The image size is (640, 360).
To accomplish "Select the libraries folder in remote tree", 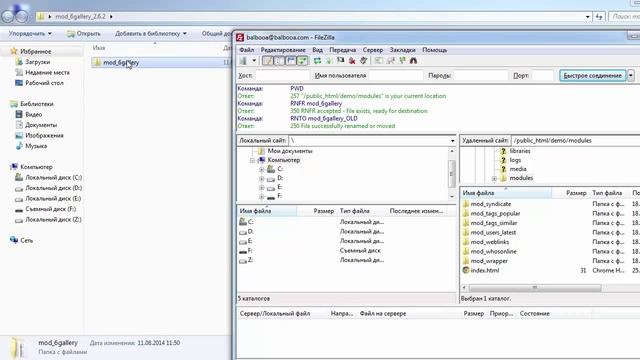I will point(520,151).
